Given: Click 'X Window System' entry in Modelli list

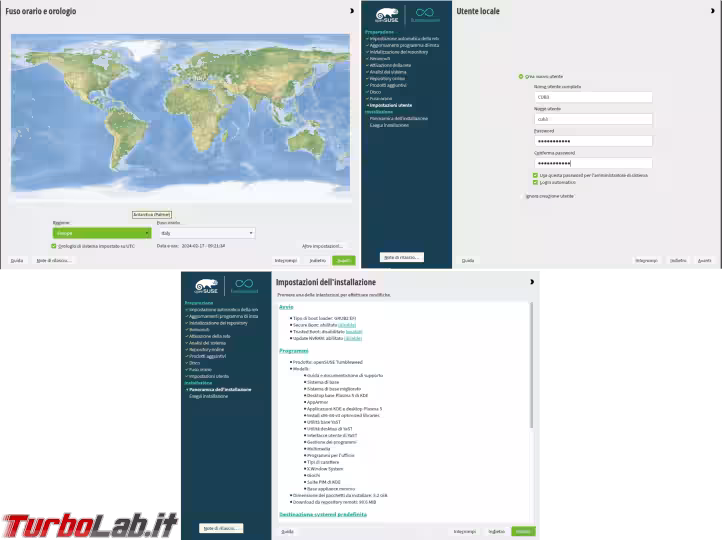Looking at the screenshot, I should pos(325,469).
